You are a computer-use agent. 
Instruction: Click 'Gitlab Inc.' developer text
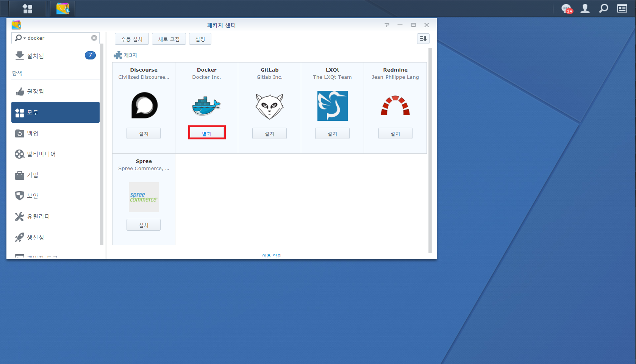(270, 77)
